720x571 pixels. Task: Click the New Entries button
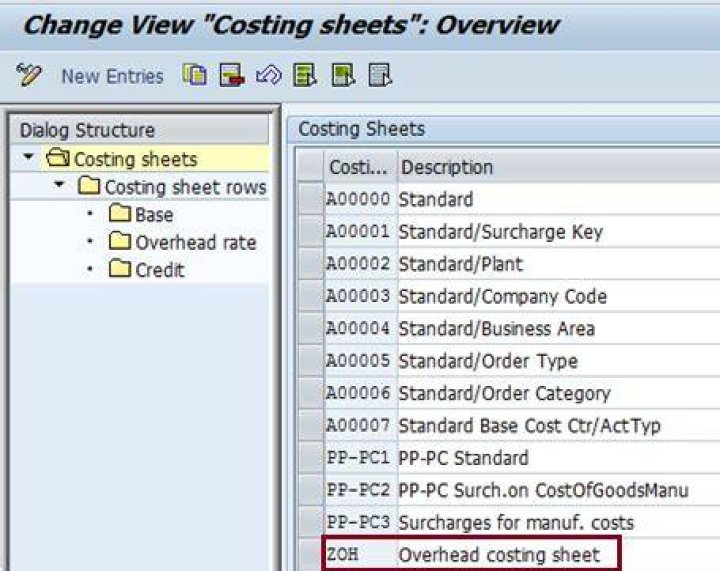[112, 76]
